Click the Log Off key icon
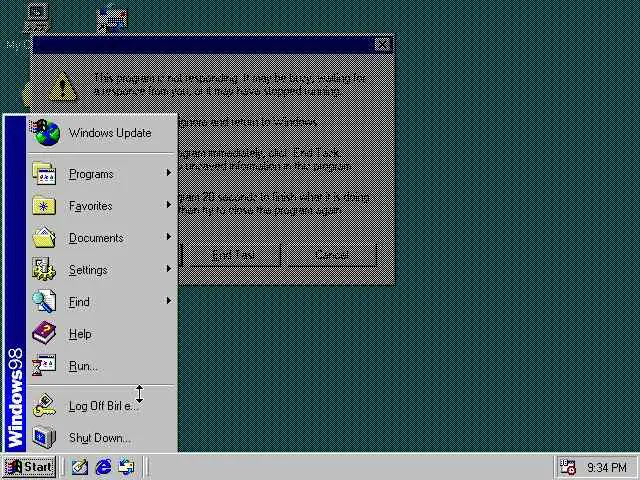640x480 pixels. (44, 405)
